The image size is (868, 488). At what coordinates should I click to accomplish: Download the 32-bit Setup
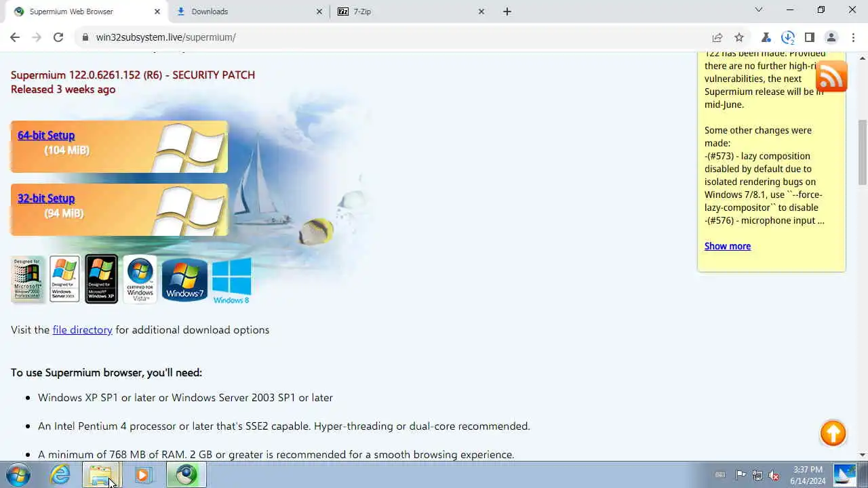pyautogui.click(x=46, y=199)
